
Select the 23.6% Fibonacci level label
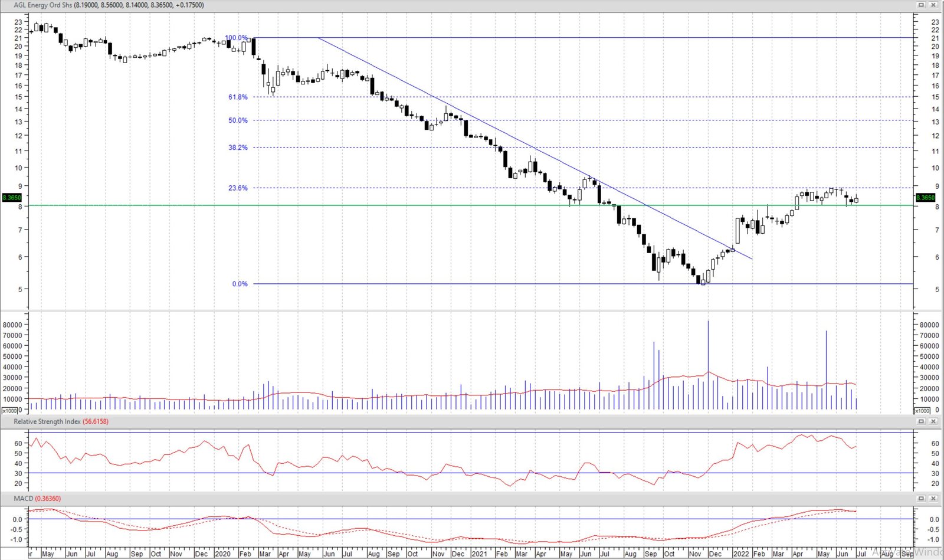tap(238, 188)
